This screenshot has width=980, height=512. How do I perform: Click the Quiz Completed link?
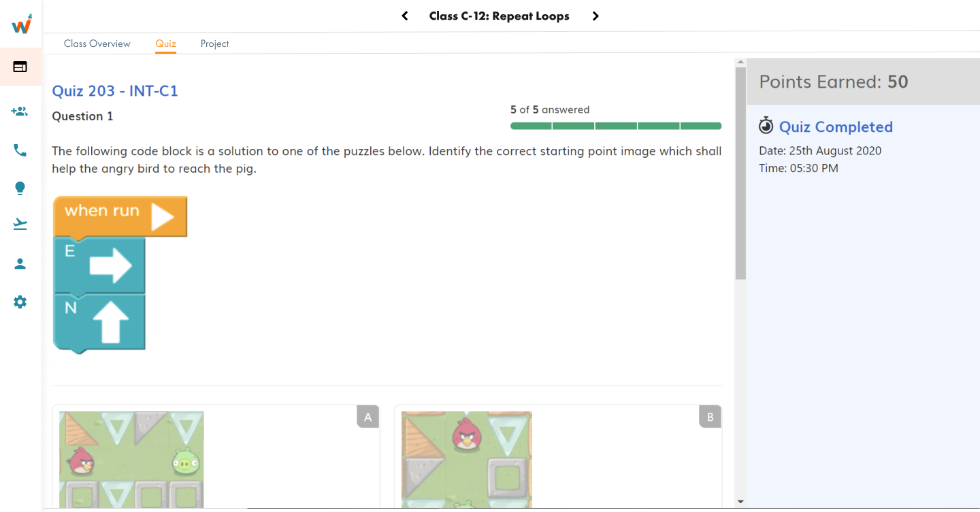pyautogui.click(x=836, y=127)
